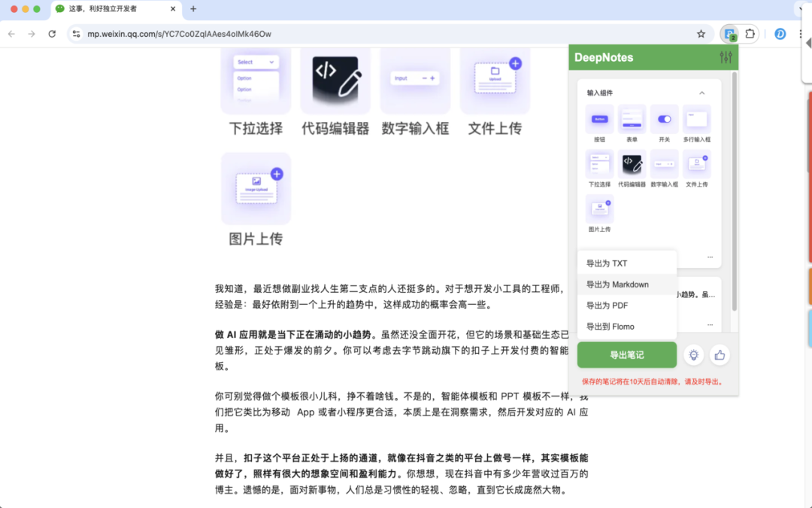Go forward to next page

point(32,34)
